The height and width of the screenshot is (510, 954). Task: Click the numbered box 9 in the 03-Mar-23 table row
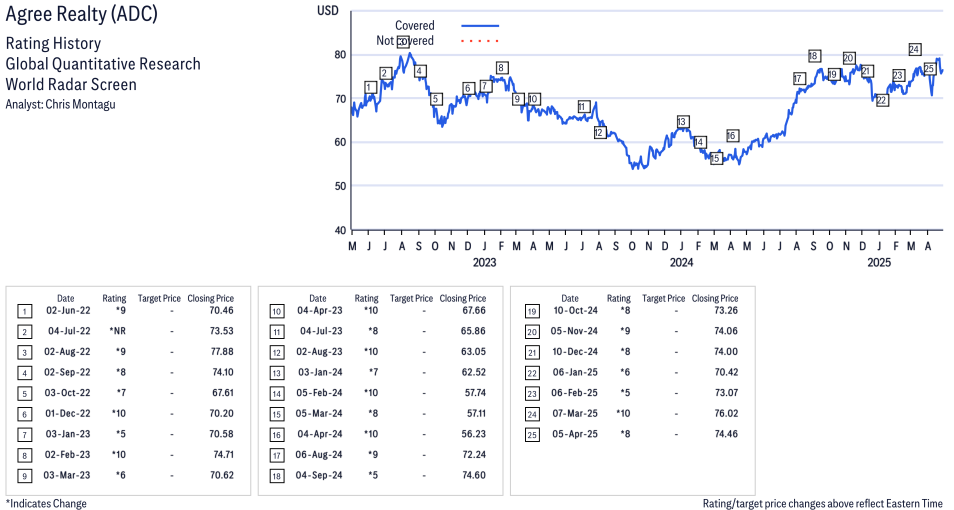click(24, 476)
